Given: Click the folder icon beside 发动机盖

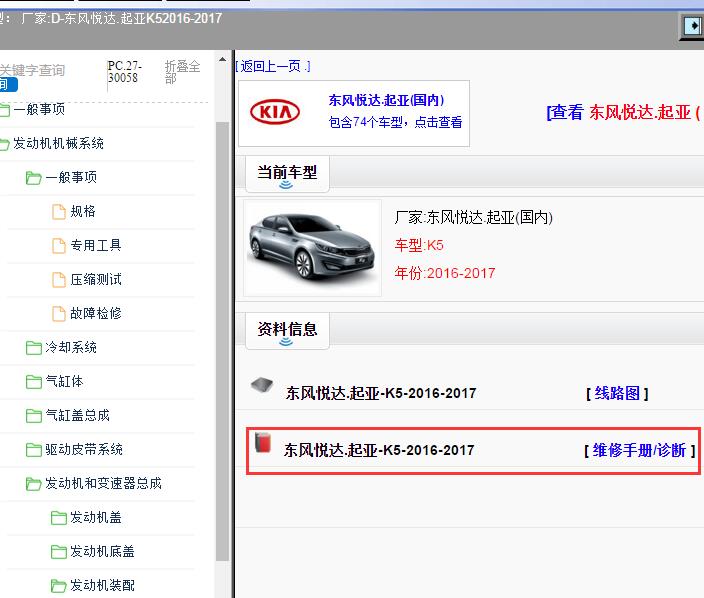Looking at the screenshot, I should (x=59, y=518).
